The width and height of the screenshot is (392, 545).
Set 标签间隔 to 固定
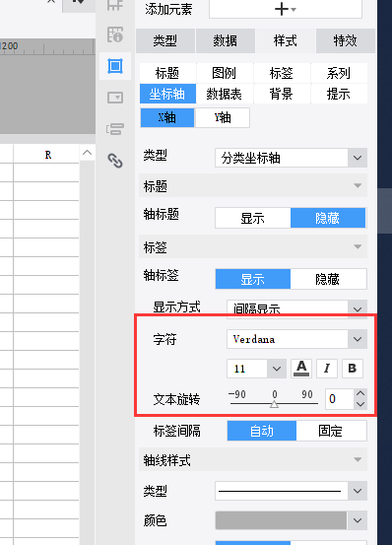(x=331, y=431)
